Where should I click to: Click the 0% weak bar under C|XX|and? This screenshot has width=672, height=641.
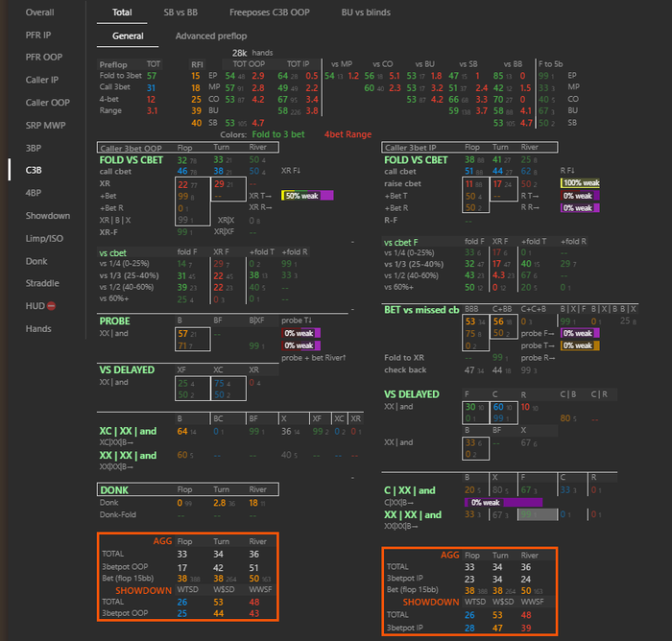(x=504, y=503)
